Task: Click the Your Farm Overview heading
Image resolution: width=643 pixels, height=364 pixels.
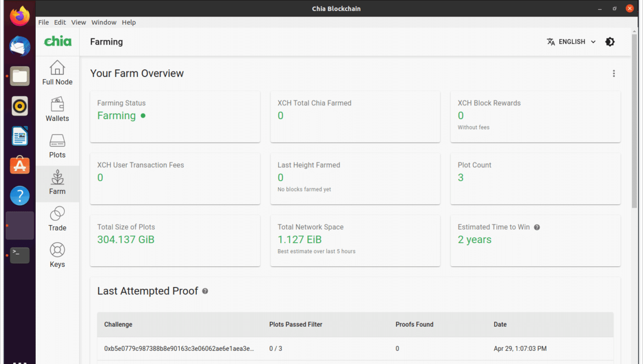Action: coord(137,73)
